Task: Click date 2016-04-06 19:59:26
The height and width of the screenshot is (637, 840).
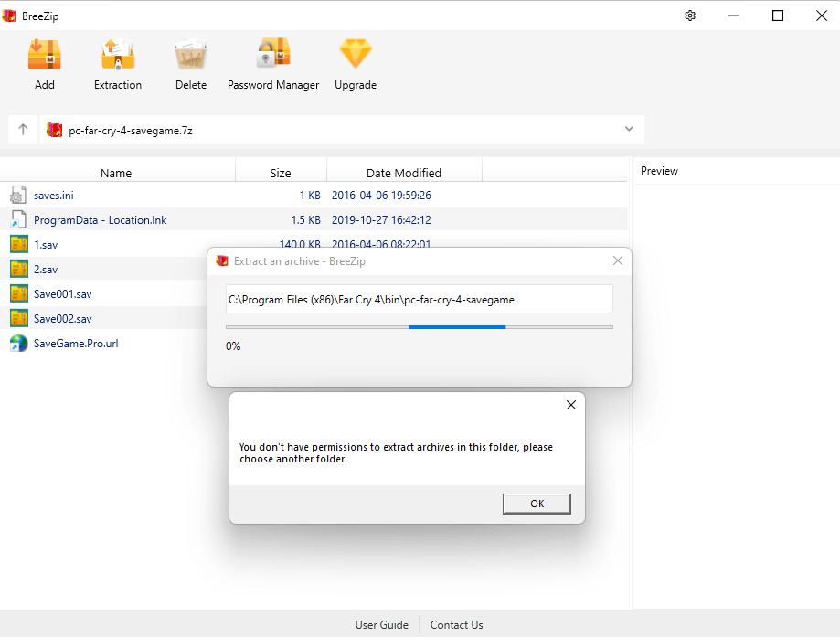Action: coord(381,195)
